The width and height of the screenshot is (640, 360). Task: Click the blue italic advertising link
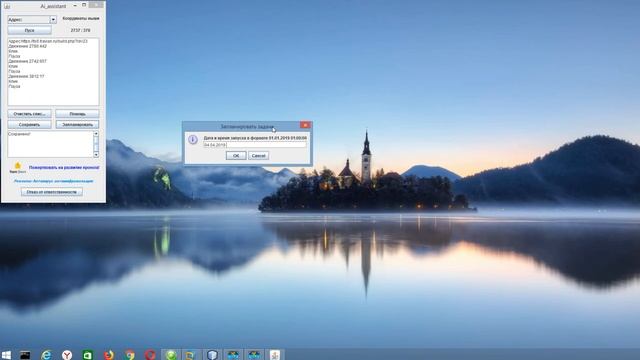[53, 181]
